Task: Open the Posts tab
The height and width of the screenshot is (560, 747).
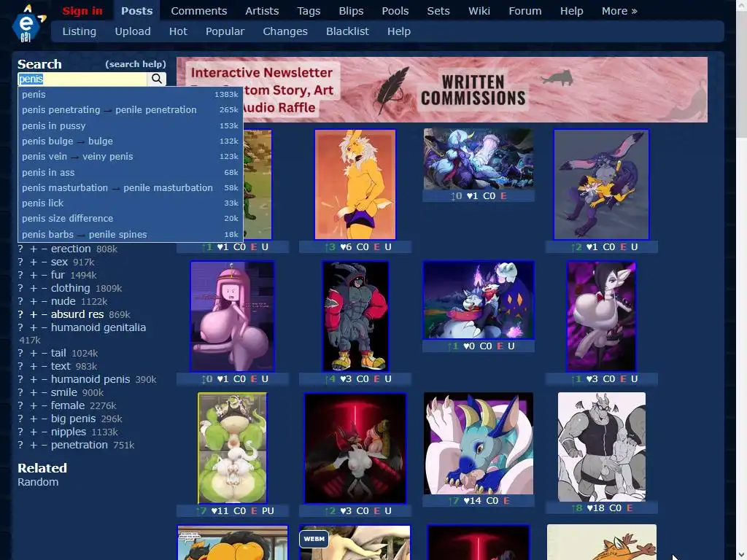Action: pos(136,11)
